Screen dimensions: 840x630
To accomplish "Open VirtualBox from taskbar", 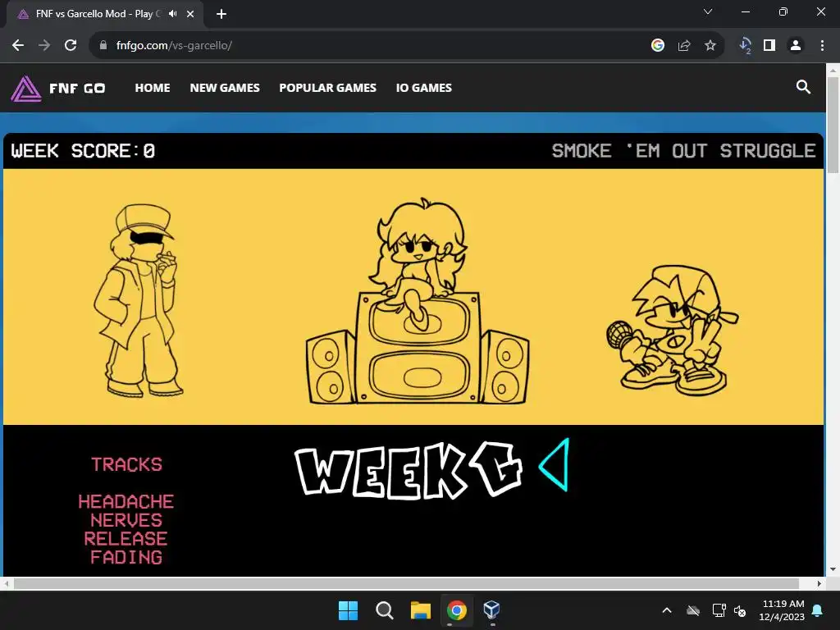I will [x=492, y=609].
